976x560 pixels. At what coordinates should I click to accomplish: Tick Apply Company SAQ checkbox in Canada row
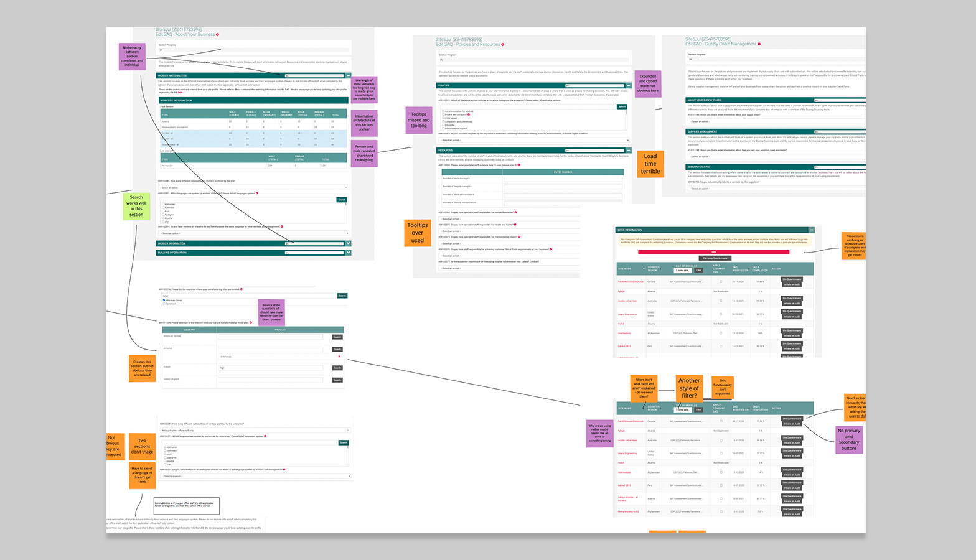(721, 282)
